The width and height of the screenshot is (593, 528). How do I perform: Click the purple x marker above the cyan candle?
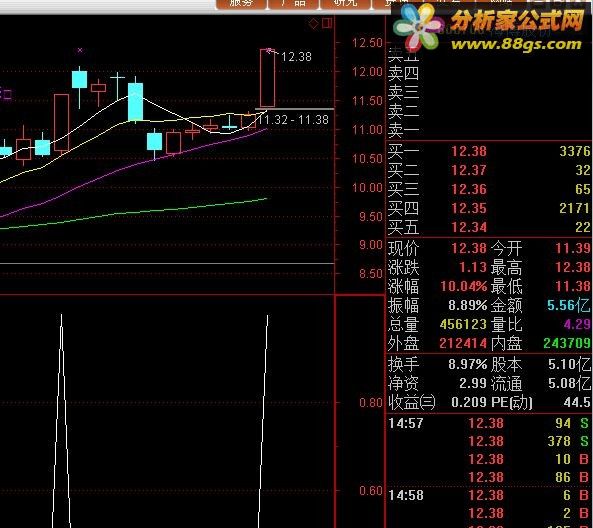pyautogui.click(x=80, y=50)
